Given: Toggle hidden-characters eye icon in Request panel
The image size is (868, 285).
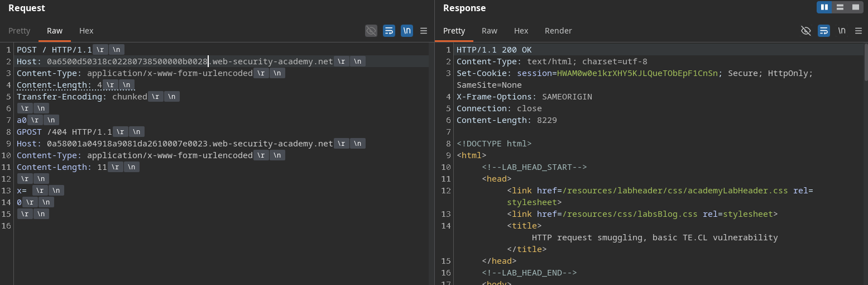Looking at the screenshot, I should (371, 31).
